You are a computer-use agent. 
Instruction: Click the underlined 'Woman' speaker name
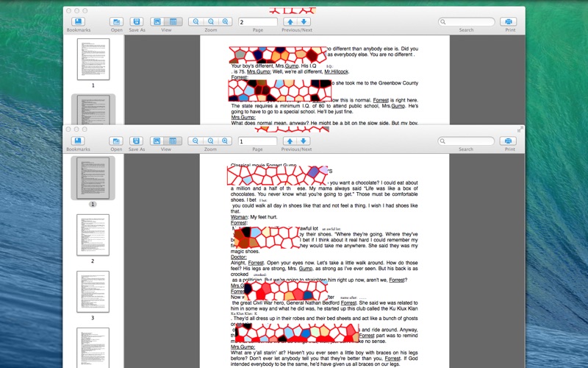(x=240, y=217)
